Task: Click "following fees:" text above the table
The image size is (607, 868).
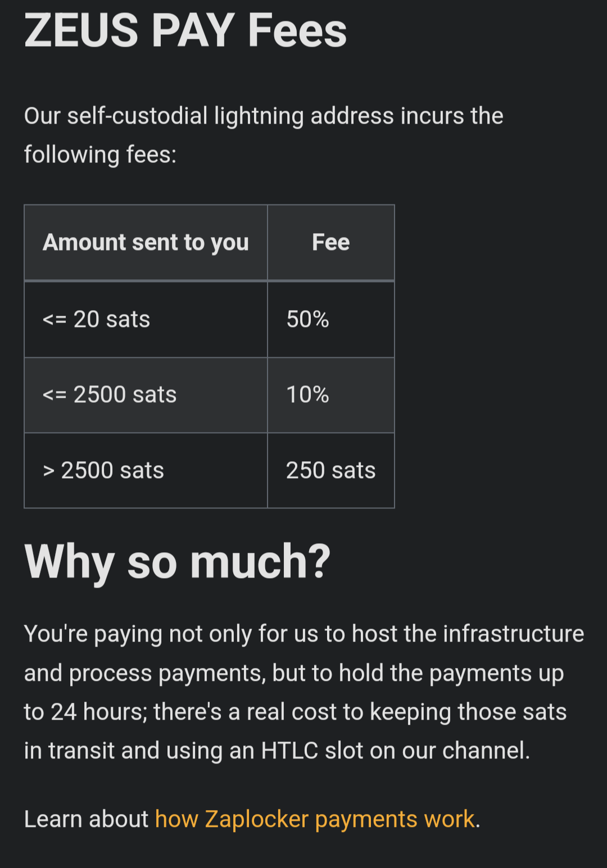Action: click(x=100, y=154)
